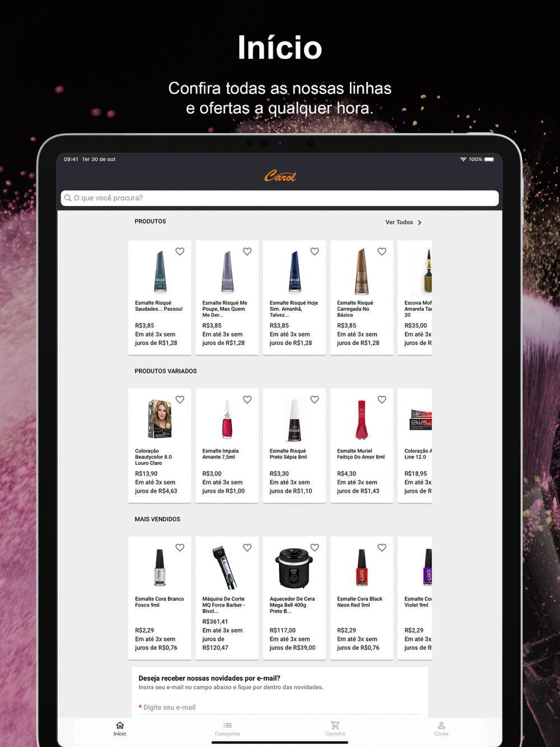Open Conta account tab
The image size is (560, 747).
441,729
